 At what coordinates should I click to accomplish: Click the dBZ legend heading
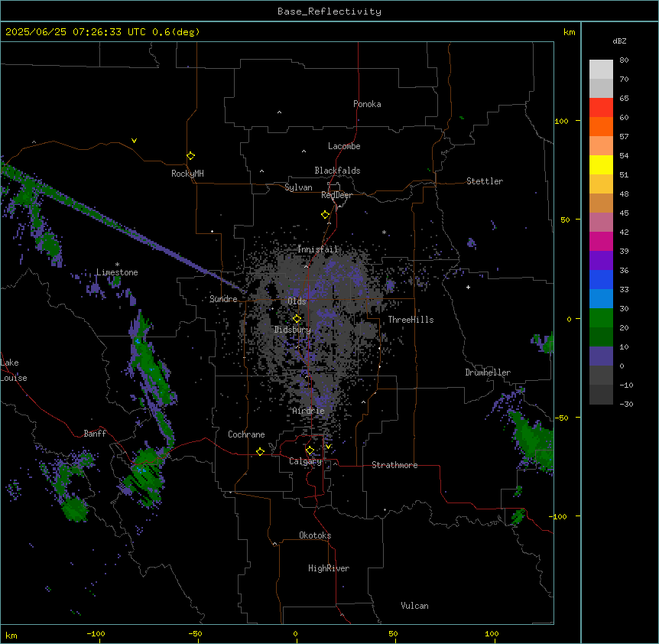click(619, 41)
